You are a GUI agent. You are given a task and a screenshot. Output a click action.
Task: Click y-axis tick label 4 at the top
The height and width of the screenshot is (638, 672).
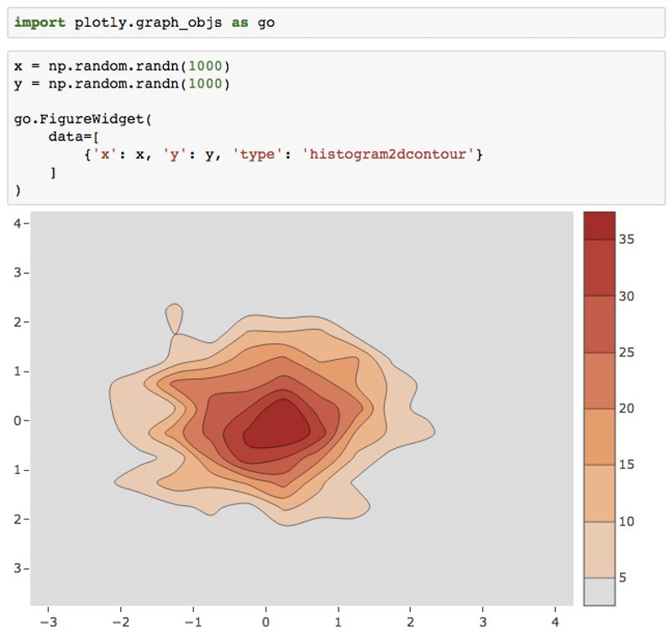click(18, 224)
